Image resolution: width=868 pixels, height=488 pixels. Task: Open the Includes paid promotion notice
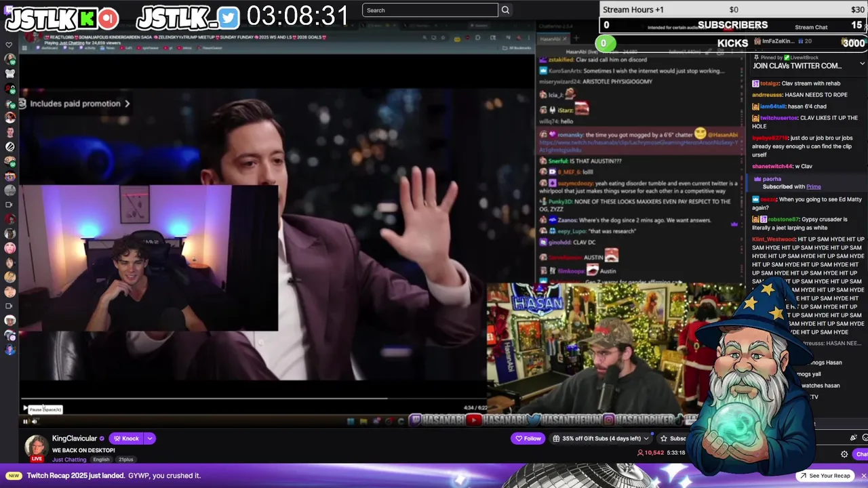tap(75, 104)
